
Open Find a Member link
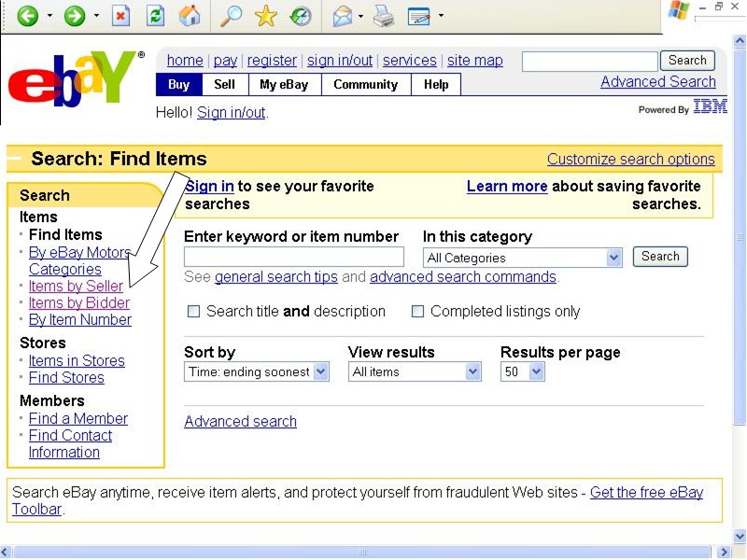click(78, 419)
